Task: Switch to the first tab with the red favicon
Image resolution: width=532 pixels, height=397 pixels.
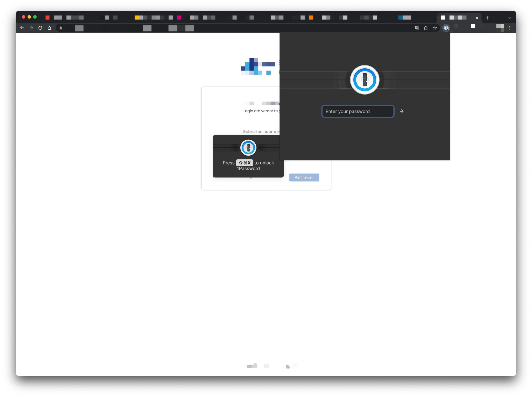Action: point(47,17)
